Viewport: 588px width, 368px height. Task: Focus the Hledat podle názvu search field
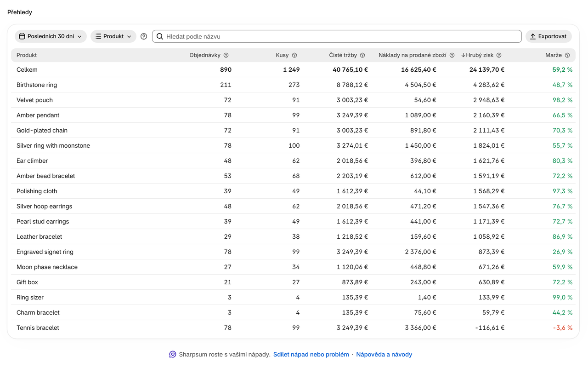(337, 36)
